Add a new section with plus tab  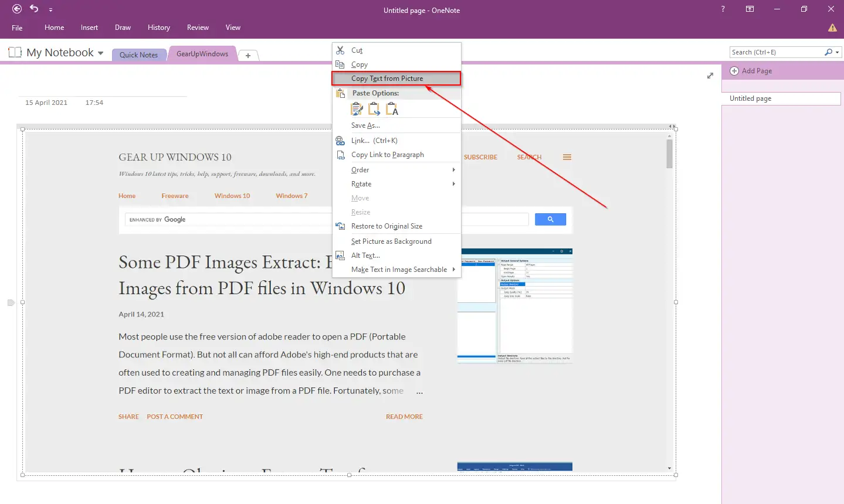248,55
